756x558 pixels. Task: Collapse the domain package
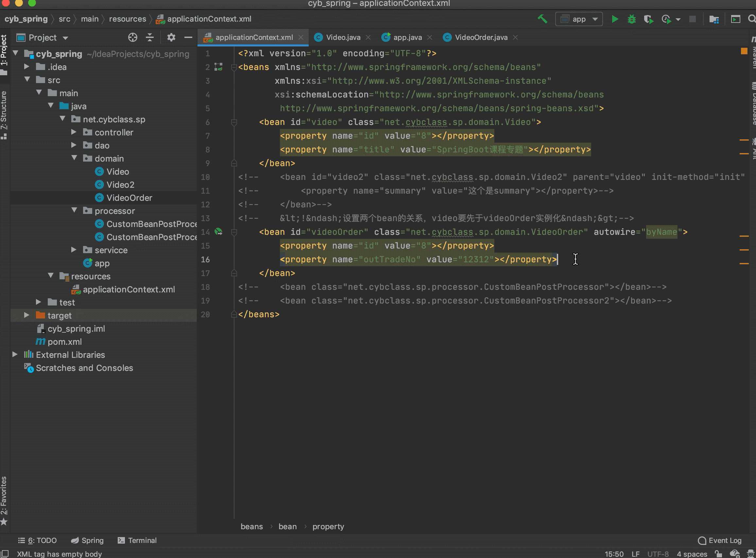74,158
